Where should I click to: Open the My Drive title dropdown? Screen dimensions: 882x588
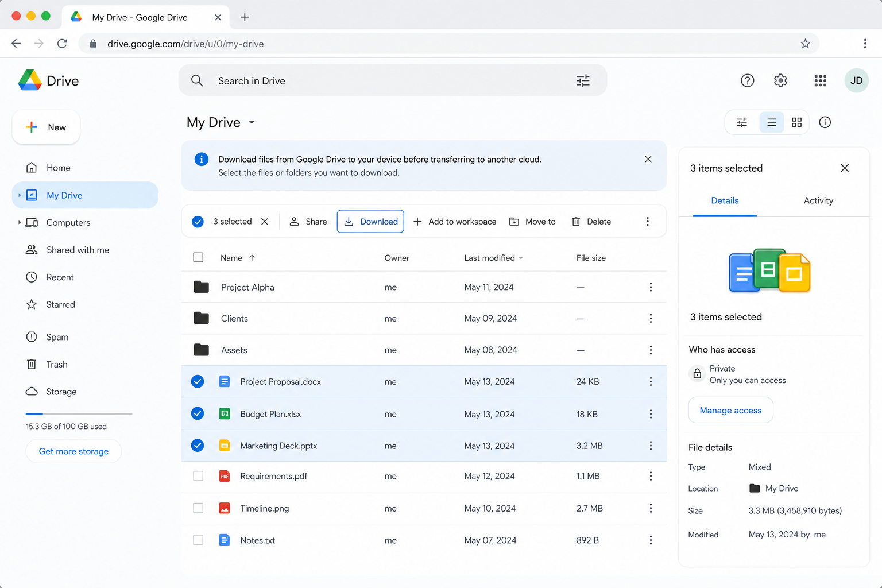[x=252, y=122]
